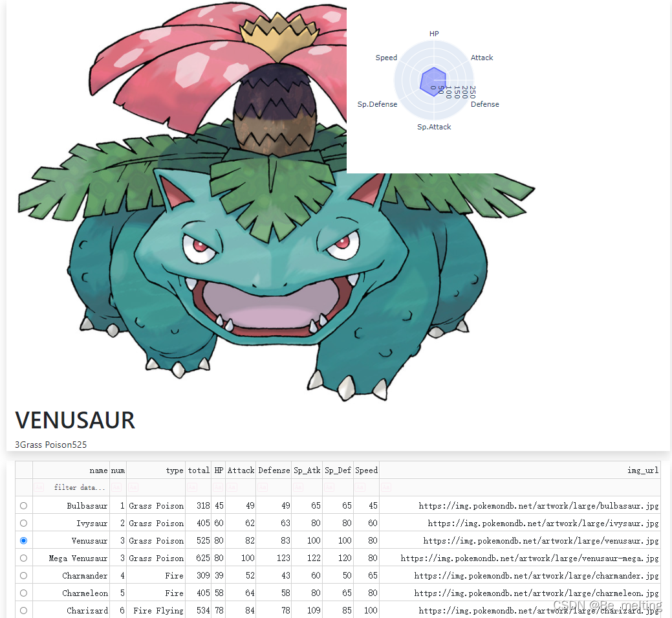The width and height of the screenshot is (672, 618).
Task: Click the charmander.jpg image URL cell
Action: click(520, 575)
